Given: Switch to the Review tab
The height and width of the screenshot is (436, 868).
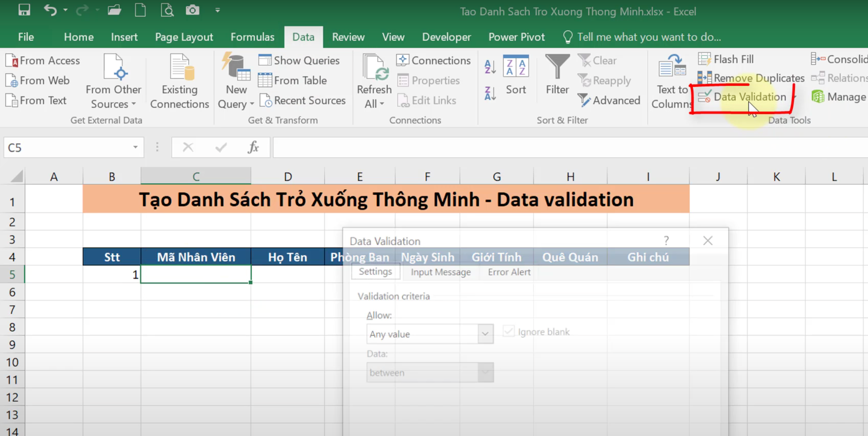Looking at the screenshot, I should [348, 37].
